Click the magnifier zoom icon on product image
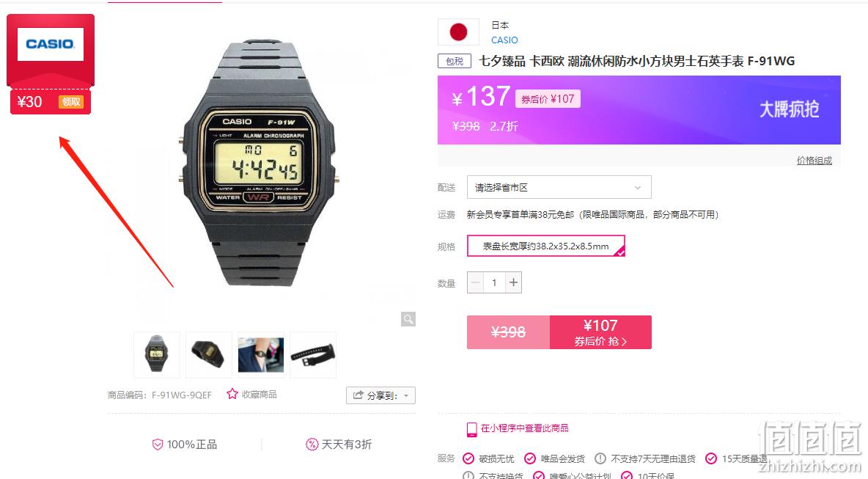 [408, 319]
